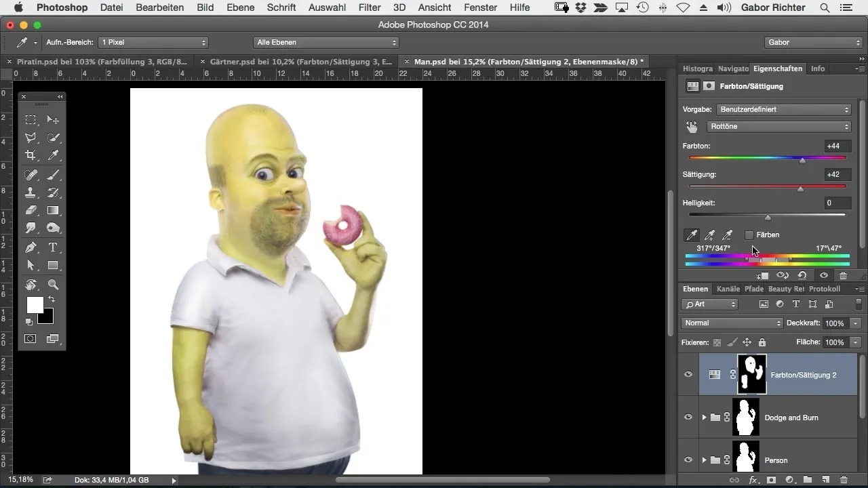Select the Path Selection arrow tool
This screenshot has width=868, height=488.
[x=31, y=266]
